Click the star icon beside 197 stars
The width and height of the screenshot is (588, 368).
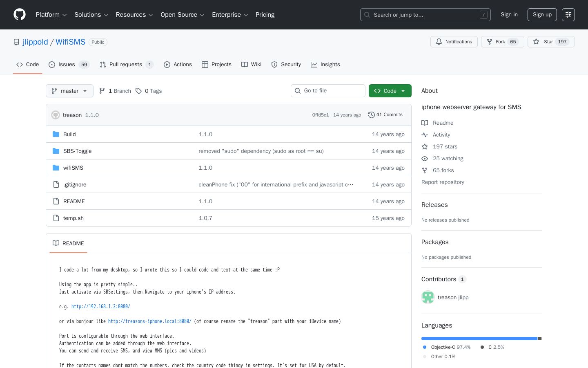point(425,146)
